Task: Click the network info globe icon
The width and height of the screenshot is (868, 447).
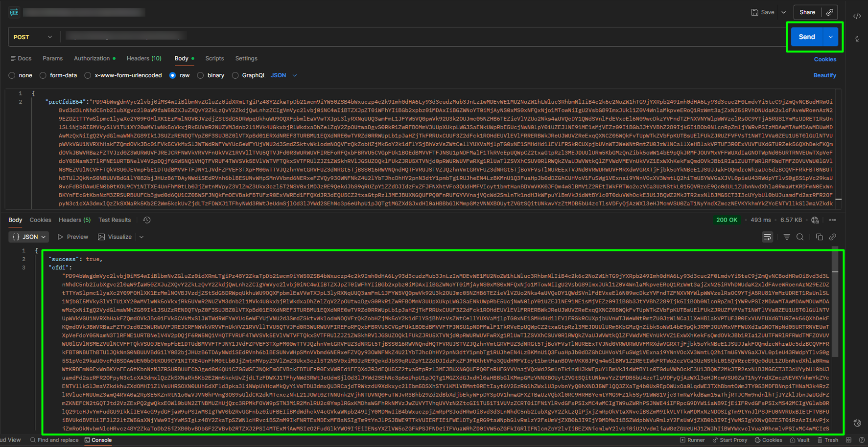Action: [815, 220]
